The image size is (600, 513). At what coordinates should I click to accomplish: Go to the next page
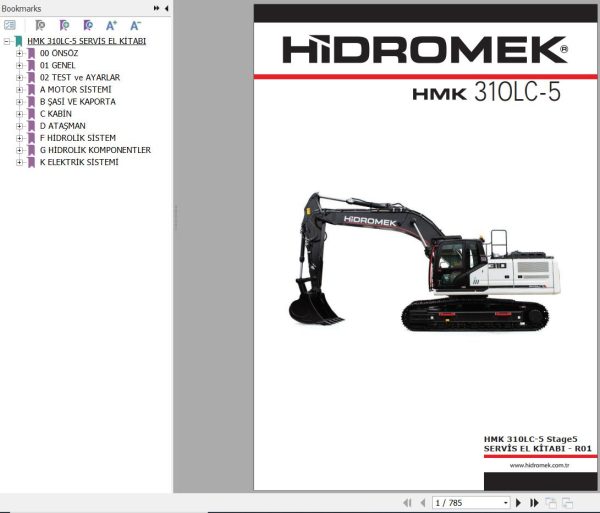pos(518,503)
